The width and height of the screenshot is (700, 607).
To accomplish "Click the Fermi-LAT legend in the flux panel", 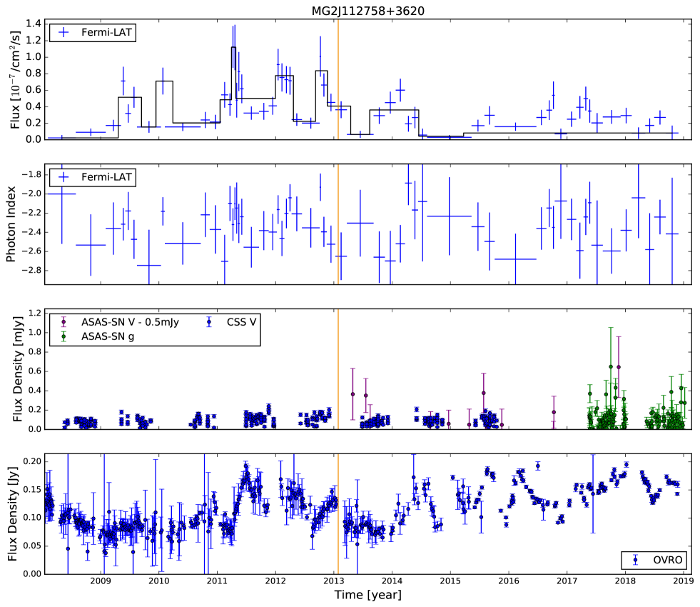I will pyautogui.click(x=93, y=33).
